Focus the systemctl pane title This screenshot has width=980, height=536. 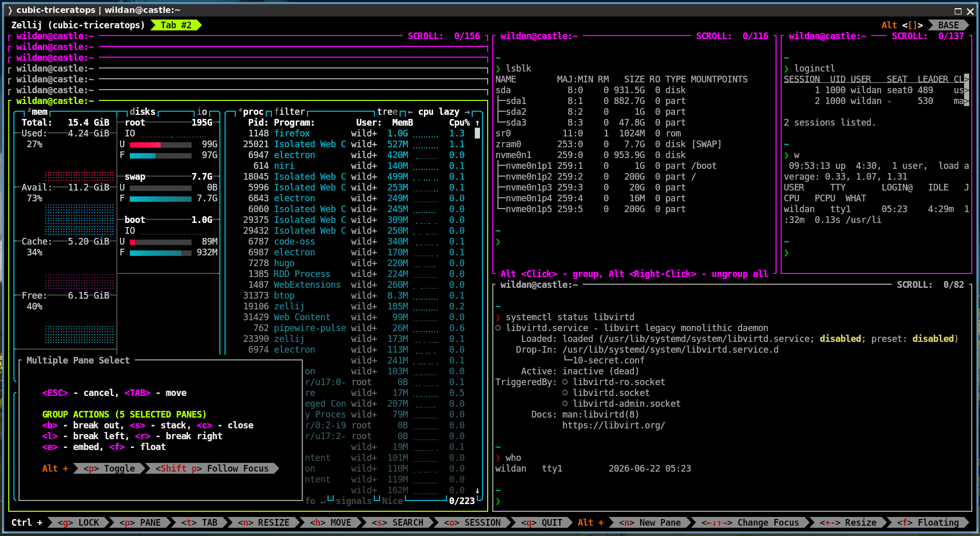coord(539,285)
